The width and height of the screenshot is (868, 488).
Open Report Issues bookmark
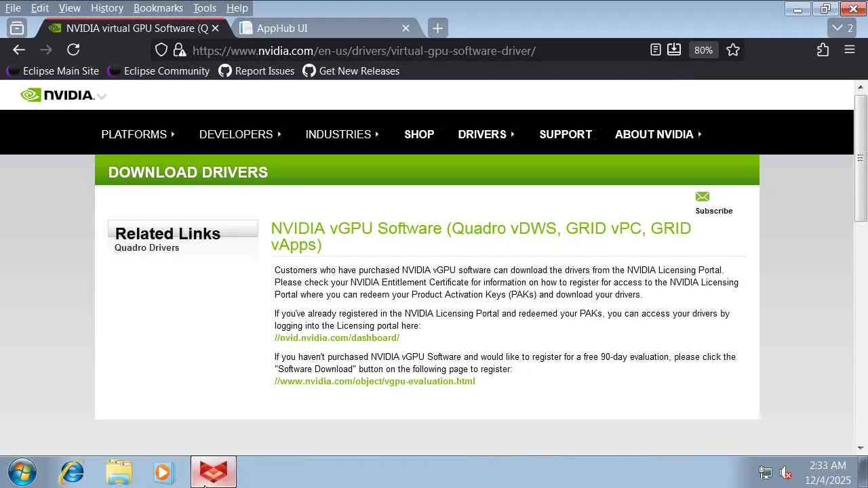[256, 70]
